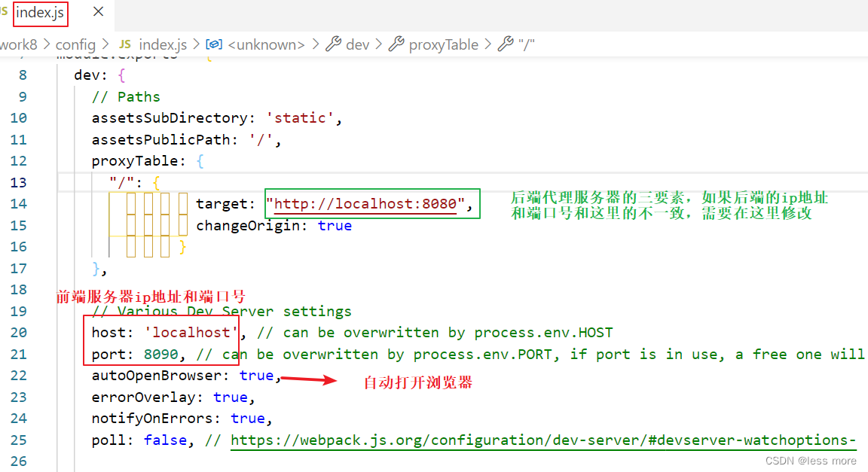868x472 pixels.
Task: Click the true value after changeOrigin
Action: [x=335, y=226]
